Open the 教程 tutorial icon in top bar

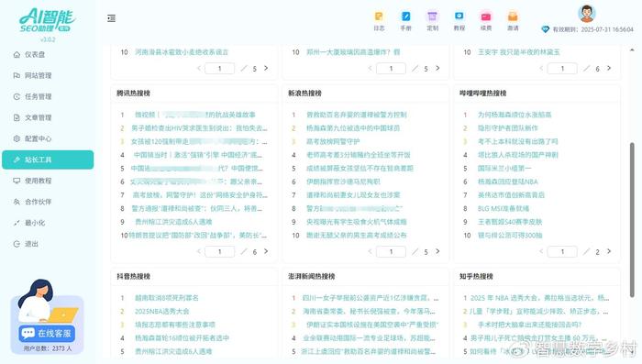pyautogui.click(x=459, y=21)
